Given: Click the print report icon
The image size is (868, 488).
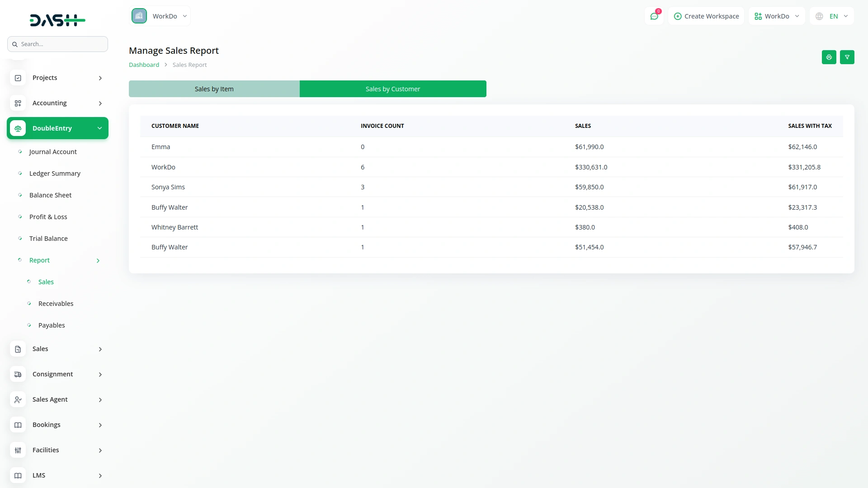Looking at the screenshot, I should pyautogui.click(x=829, y=57).
